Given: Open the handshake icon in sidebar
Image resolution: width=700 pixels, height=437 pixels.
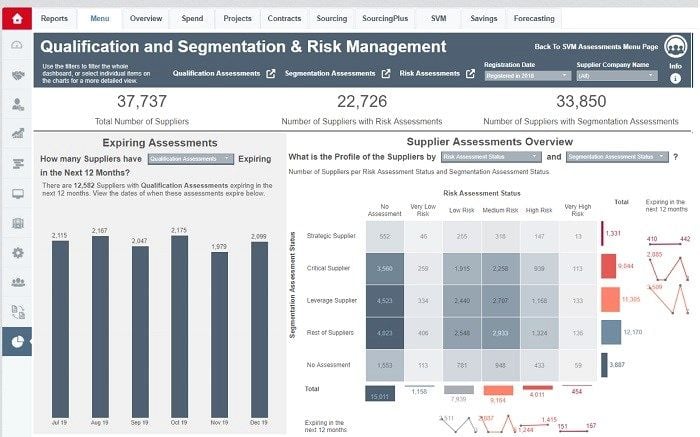Looking at the screenshot, I should pyautogui.click(x=17, y=75).
